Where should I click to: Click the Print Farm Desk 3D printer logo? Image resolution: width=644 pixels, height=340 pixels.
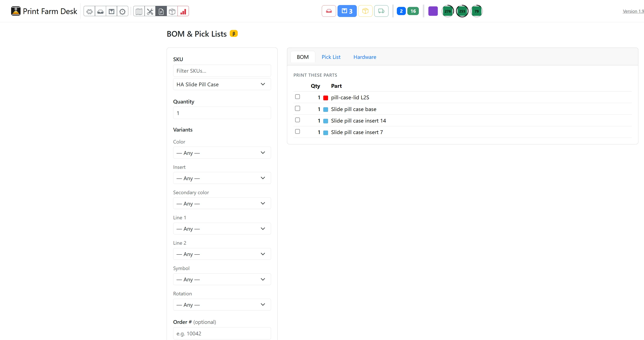click(x=16, y=11)
